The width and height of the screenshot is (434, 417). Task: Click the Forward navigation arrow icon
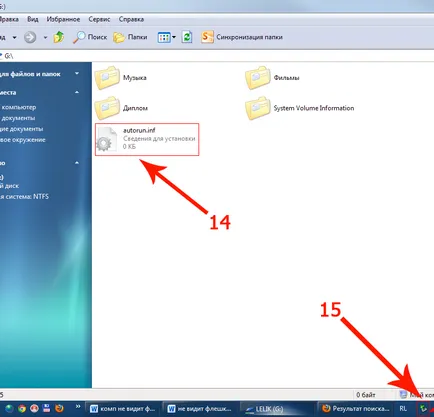[x=30, y=37]
